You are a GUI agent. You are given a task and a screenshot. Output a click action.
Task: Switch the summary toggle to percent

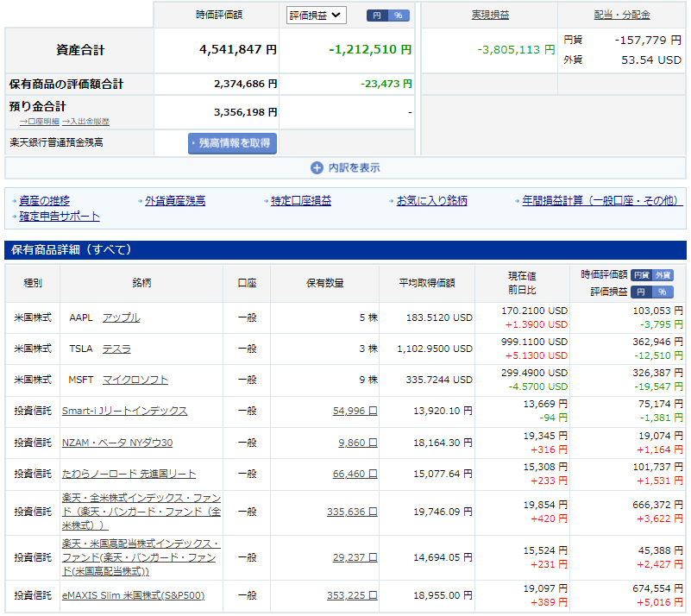(399, 16)
